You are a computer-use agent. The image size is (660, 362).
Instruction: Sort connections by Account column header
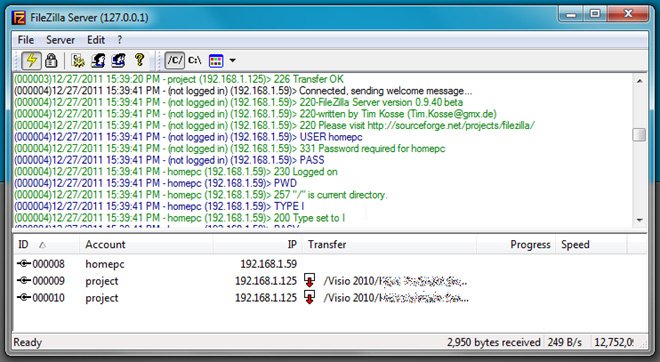click(146, 245)
